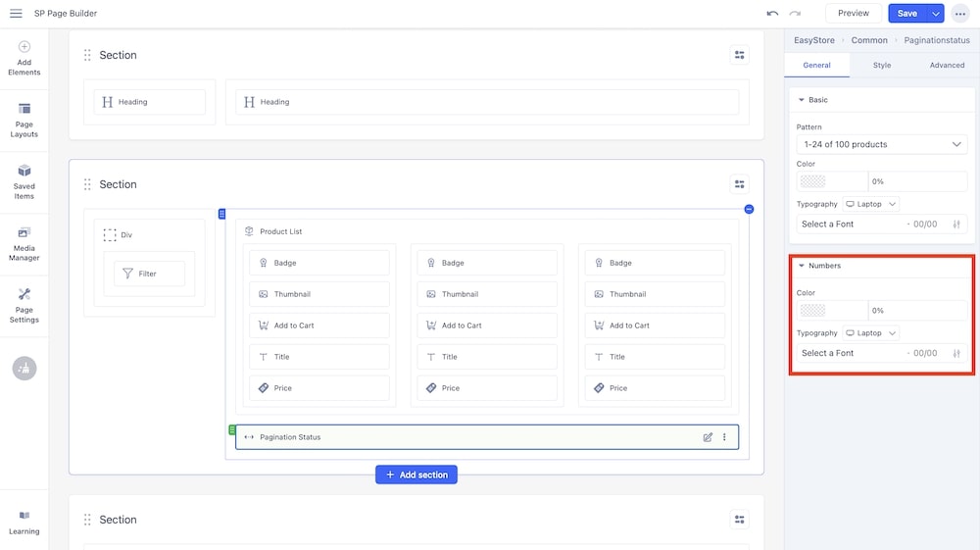
Task: Click the Preview button
Action: pyautogui.click(x=853, y=14)
